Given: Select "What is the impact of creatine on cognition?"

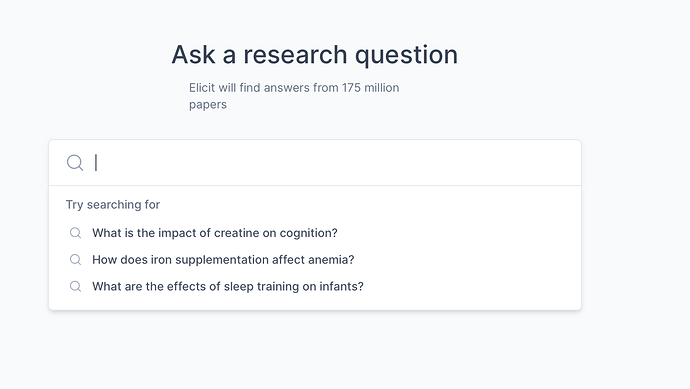Looking at the screenshot, I should click(x=215, y=233).
